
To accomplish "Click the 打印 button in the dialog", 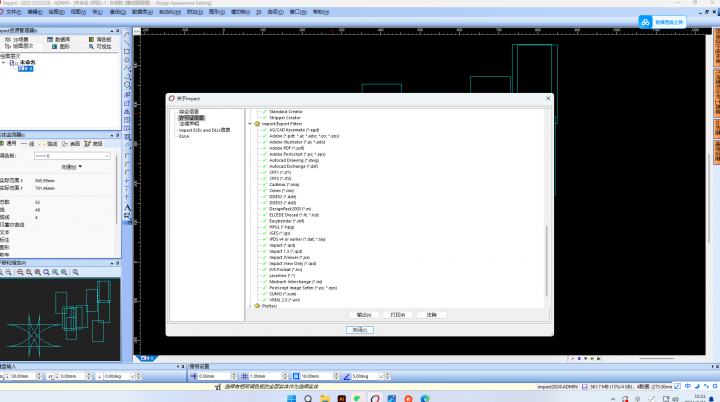I will (398, 314).
